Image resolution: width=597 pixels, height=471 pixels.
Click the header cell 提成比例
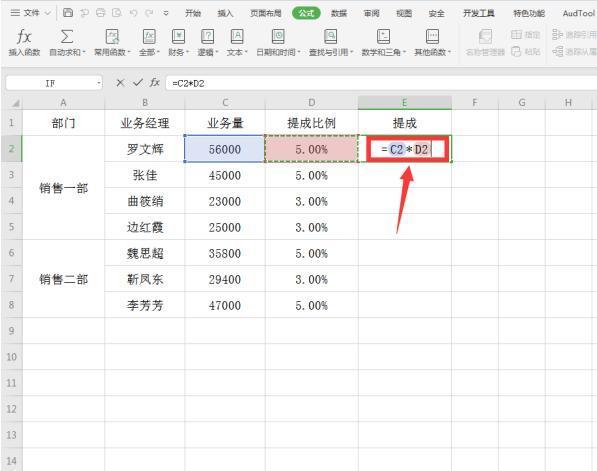coord(311,123)
